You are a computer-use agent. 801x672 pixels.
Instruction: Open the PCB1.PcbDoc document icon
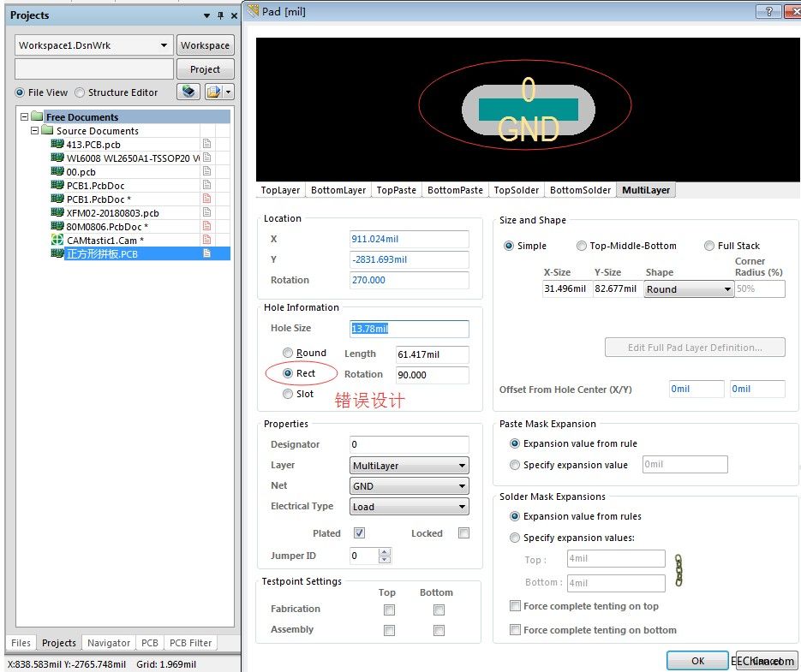coord(206,186)
